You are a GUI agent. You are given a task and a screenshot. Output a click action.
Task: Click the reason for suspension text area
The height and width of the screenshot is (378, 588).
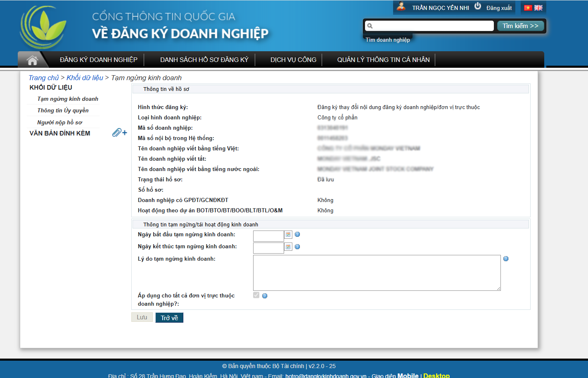click(x=377, y=273)
